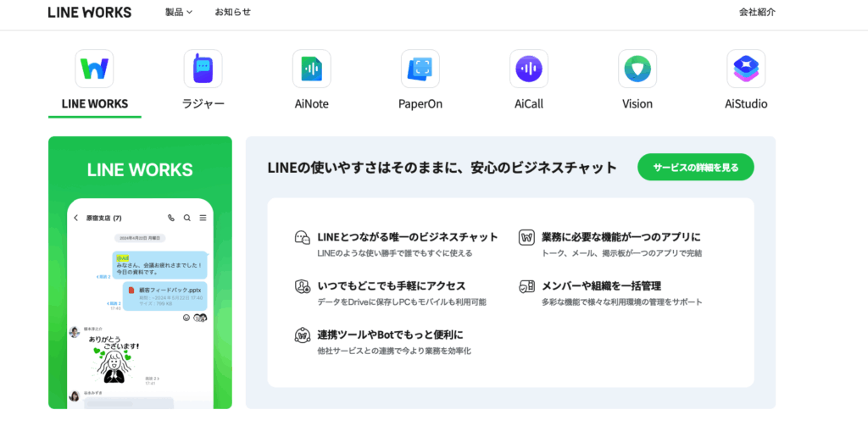This screenshot has height=426, width=868.
Task: Click the integration icon beside 連携ツールやBot
Action: click(303, 335)
